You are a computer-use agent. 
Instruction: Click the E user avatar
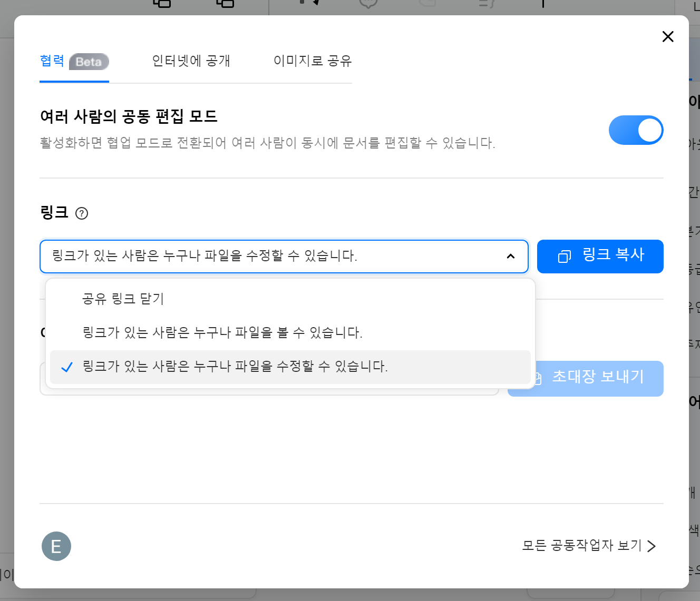[x=56, y=546]
